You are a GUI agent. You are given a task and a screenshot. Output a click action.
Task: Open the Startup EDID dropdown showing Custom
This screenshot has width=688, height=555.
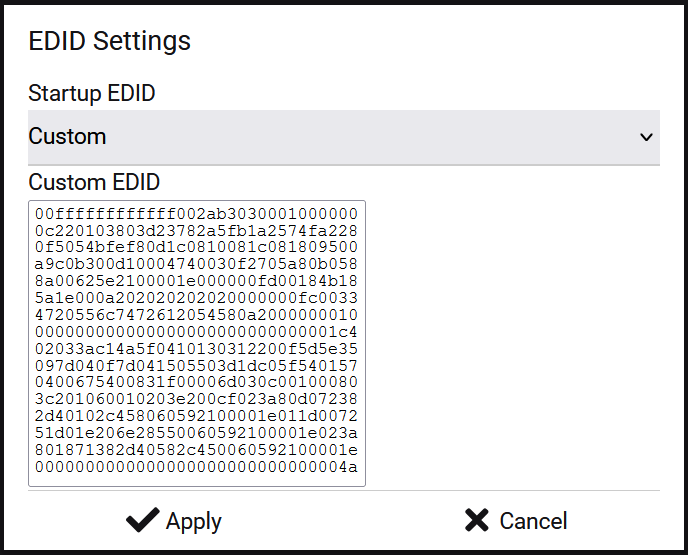[x=344, y=138]
